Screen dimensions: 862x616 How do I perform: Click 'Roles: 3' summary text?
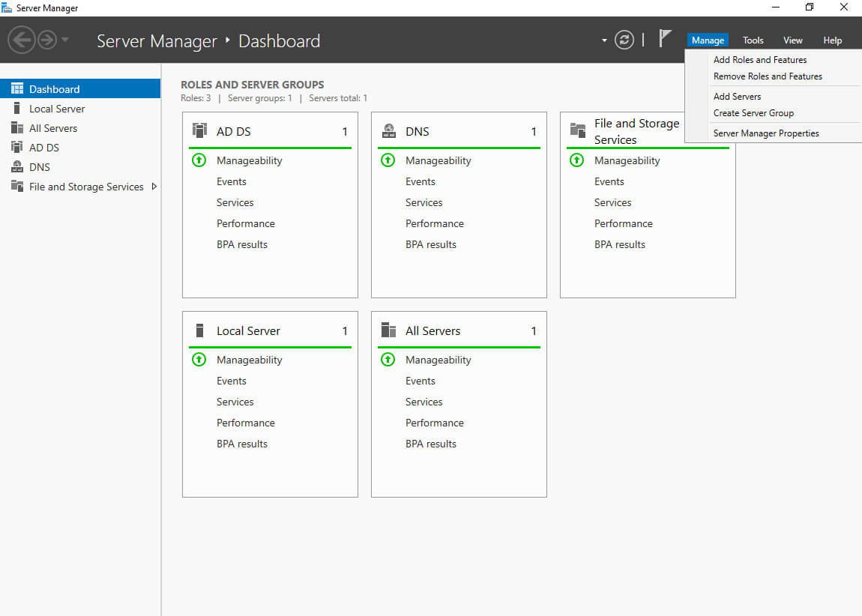pos(196,98)
